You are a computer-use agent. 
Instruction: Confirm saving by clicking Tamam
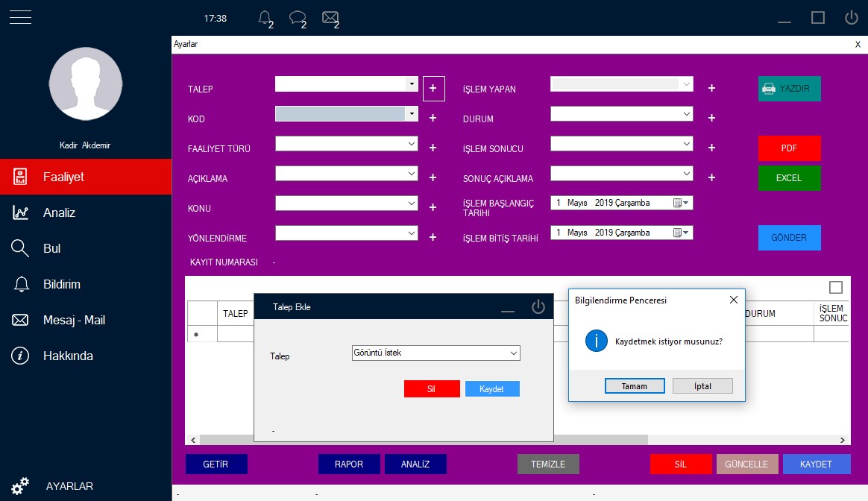tap(635, 385)
